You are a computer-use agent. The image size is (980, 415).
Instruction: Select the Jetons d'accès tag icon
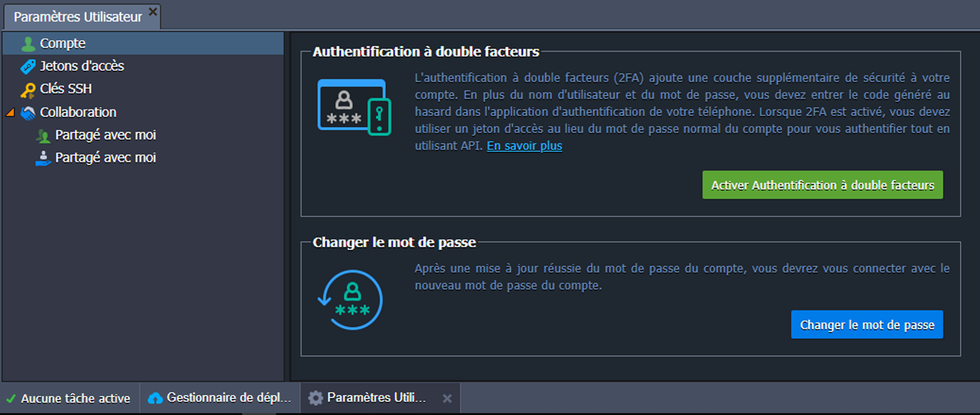click(28, 66)
